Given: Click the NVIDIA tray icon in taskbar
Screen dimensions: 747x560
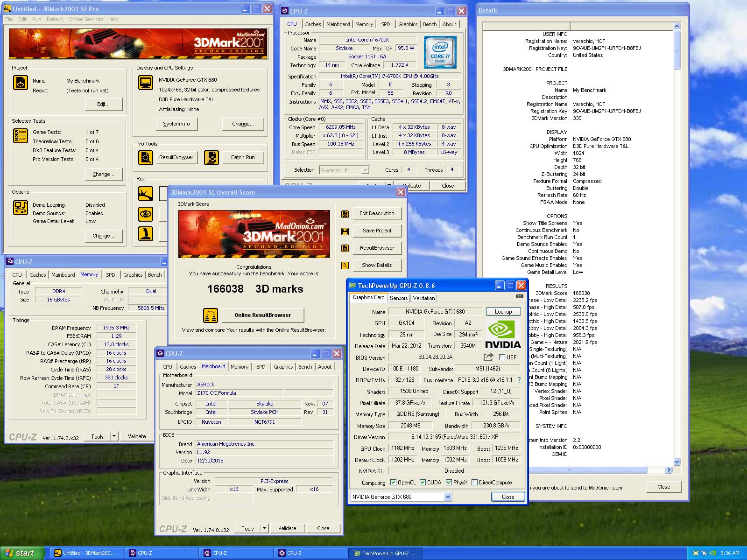Looking at the screenshot, I should point(712,553).
